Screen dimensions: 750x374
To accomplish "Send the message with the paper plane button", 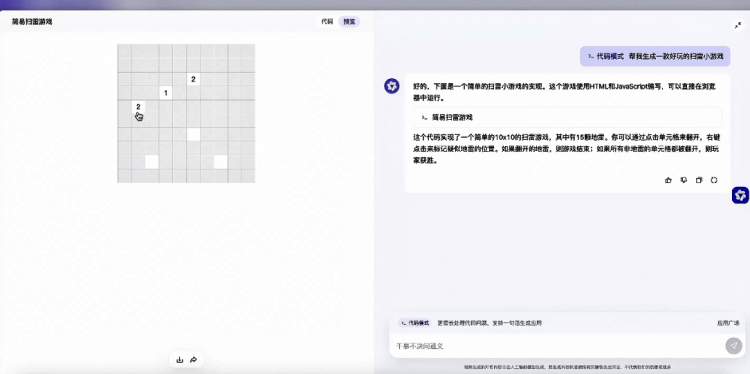I will coord(734,345).
